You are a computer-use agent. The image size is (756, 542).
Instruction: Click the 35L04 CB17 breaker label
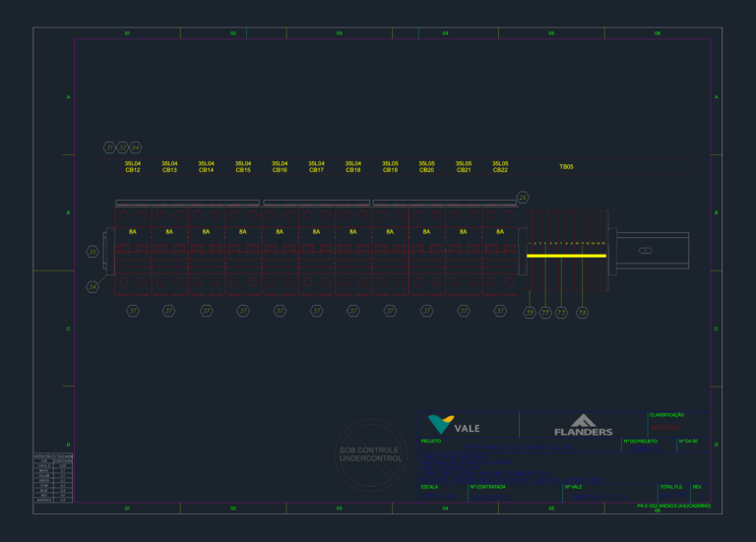(x=316, y=166)
